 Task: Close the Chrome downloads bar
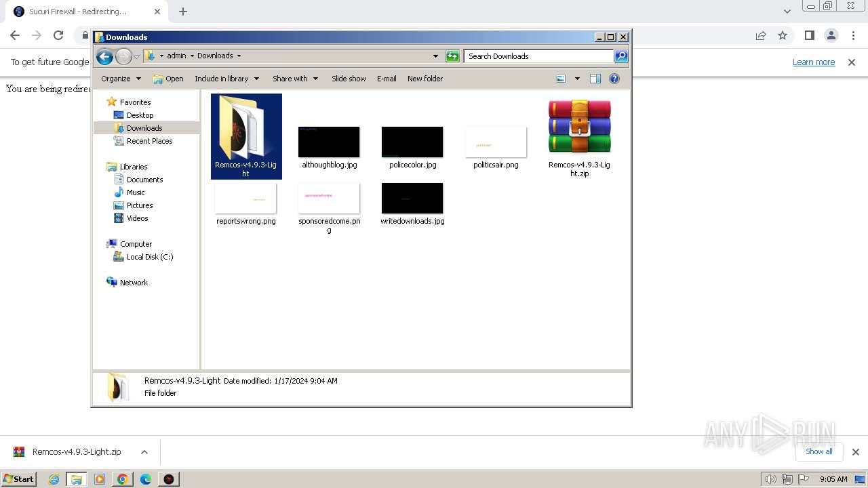pos(855,451)
